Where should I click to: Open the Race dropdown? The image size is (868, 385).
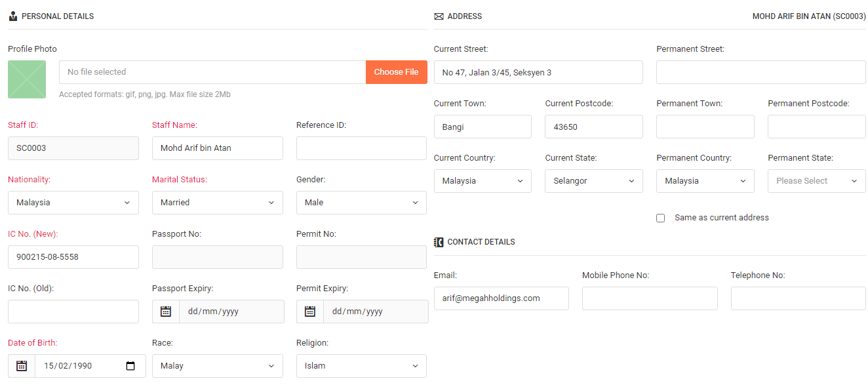pos(217,365)
